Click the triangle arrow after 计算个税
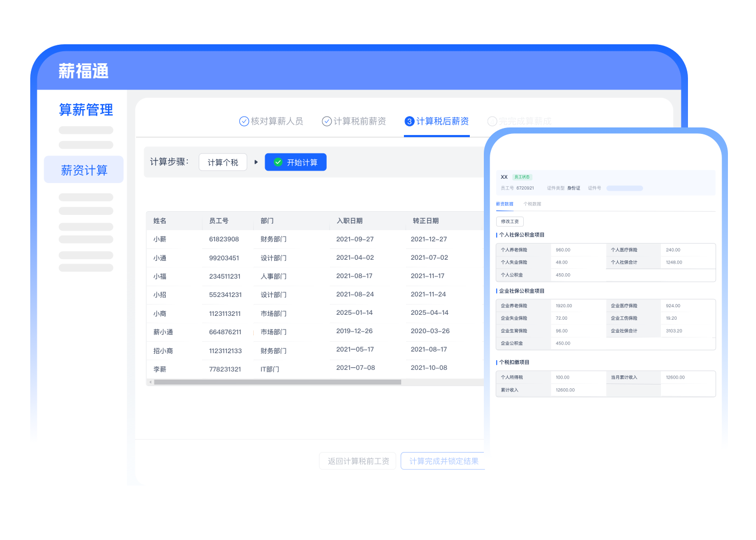The image size is (756, 540). click(256, 162)
